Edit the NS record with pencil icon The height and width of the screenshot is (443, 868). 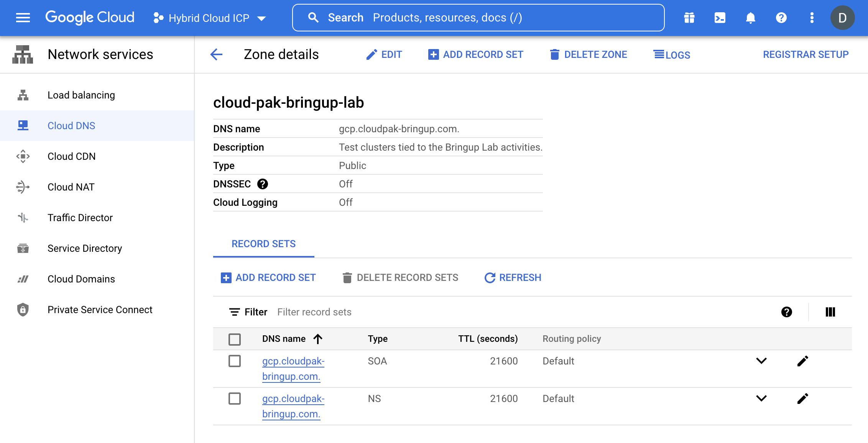click(x=803, y=399)
